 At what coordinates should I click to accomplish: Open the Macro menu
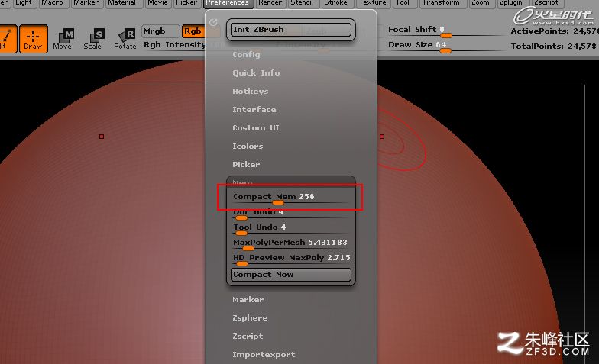52,3
